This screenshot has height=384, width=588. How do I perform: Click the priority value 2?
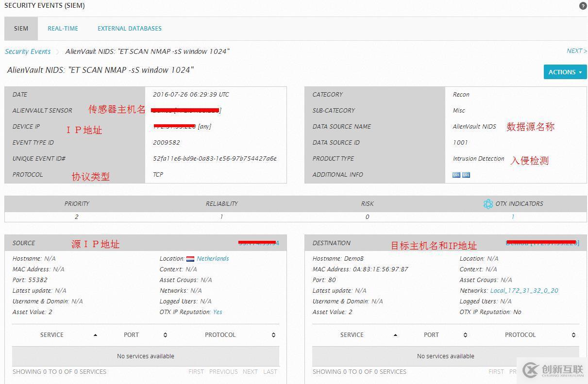[x=77, y=217]
